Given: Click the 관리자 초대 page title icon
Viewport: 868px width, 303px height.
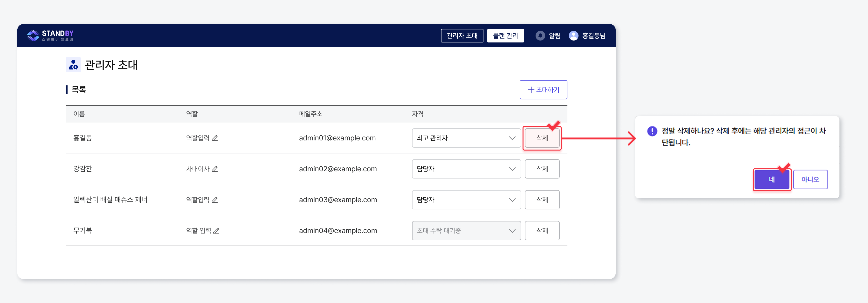Looking at the screenshot, I should [73, 65].
